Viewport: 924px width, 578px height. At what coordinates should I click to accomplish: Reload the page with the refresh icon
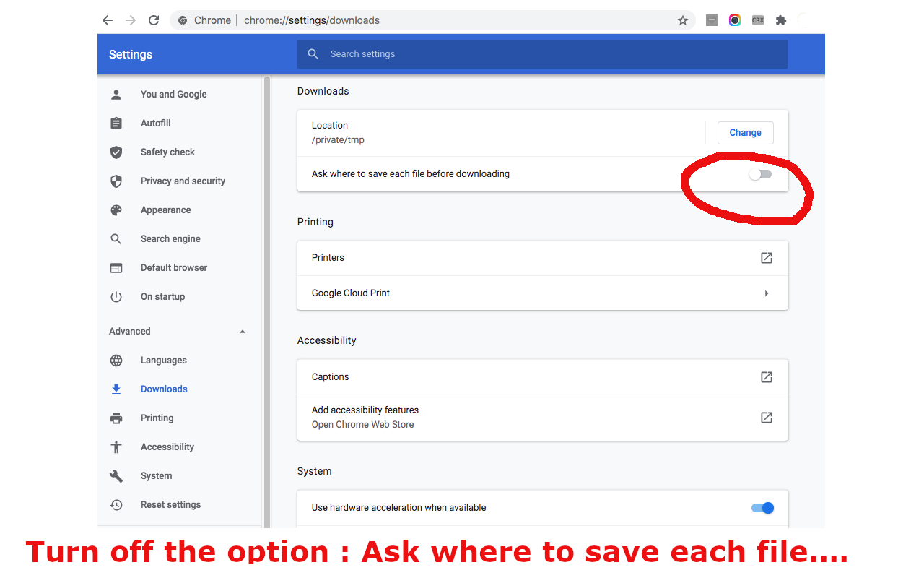154,20
